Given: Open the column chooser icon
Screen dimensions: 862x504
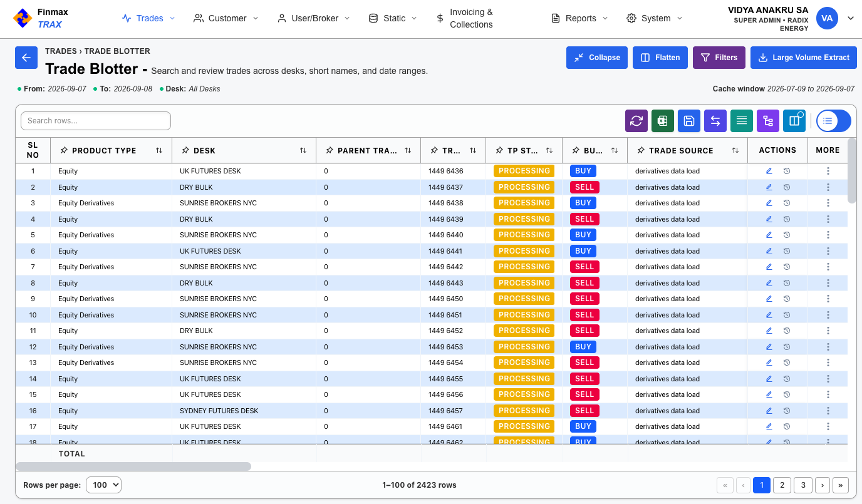Looking at the screenshot, I should click(794, 121).
